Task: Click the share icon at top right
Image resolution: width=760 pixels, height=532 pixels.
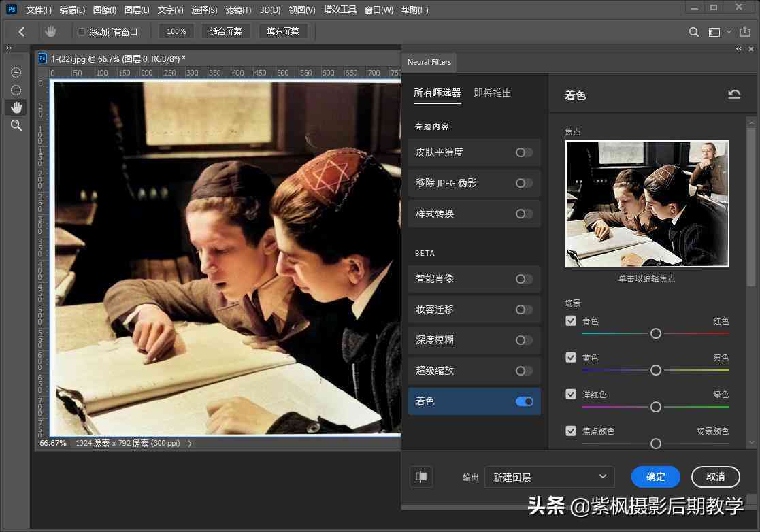Action: [x=745, y=32]
